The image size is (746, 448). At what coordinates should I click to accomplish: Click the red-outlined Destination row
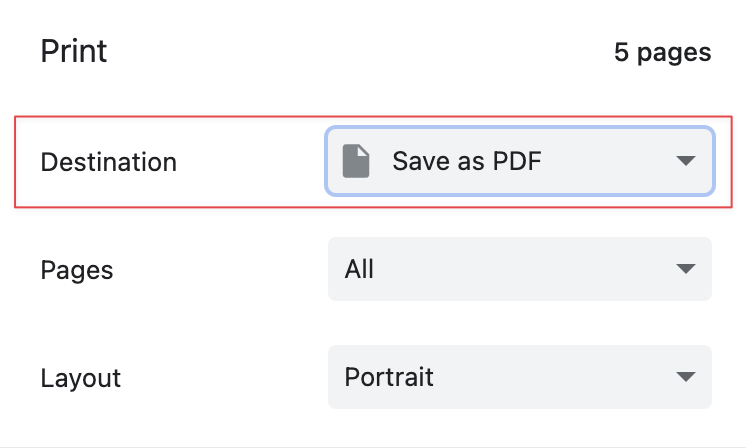(373, 162)
